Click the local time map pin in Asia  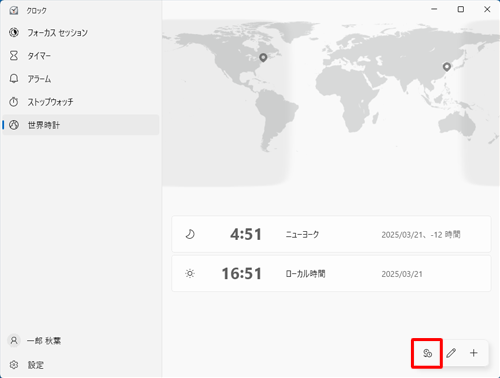click(x=447, y=67)
